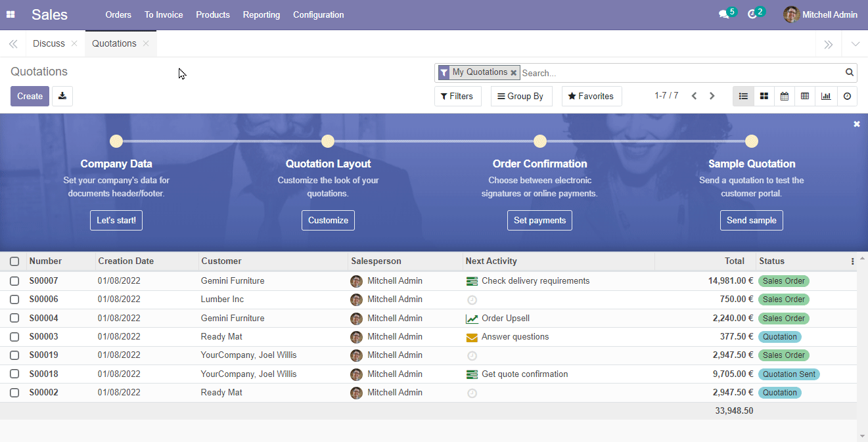Viewport: 868px width, 442px height.
Task: Open the Reporting menu
Action: [261, 14]
